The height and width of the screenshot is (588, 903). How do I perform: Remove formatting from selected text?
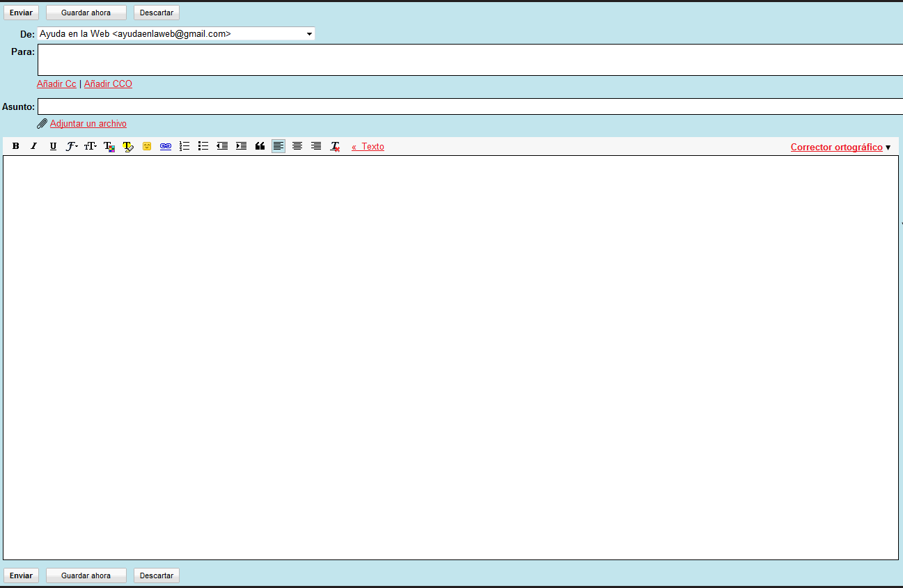click(335, 146)
